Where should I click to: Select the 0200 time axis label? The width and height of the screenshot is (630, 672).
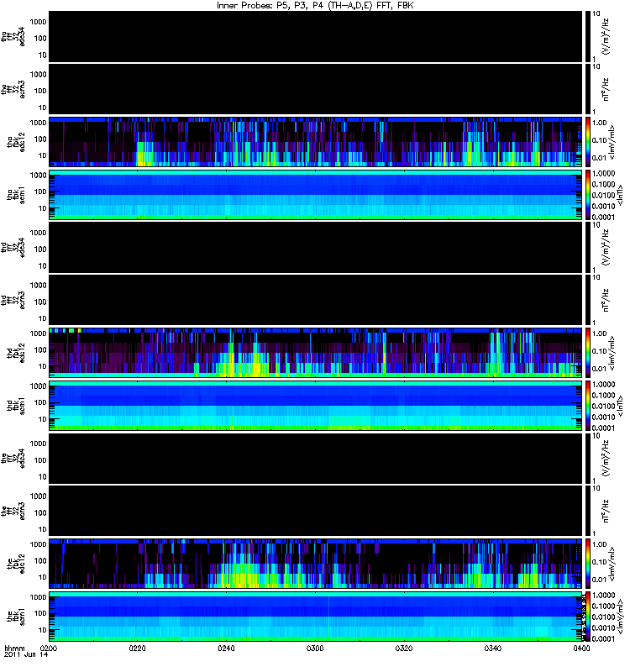click(49, 648)
